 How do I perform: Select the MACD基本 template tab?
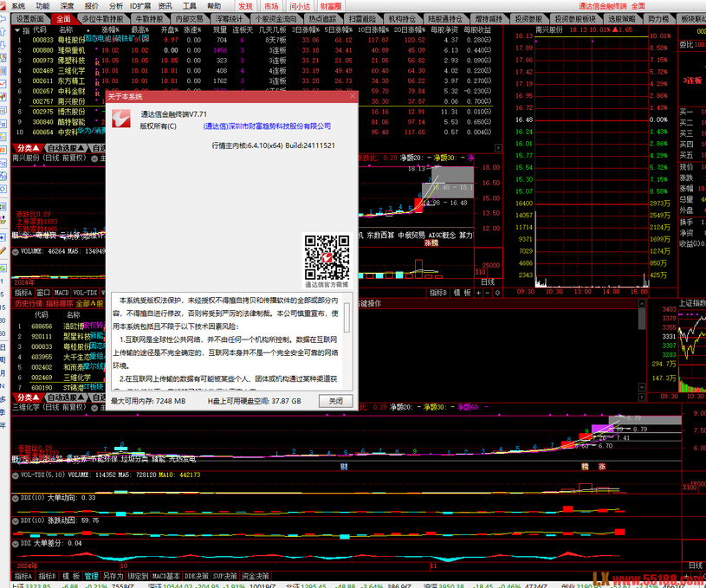pos(166,576)
